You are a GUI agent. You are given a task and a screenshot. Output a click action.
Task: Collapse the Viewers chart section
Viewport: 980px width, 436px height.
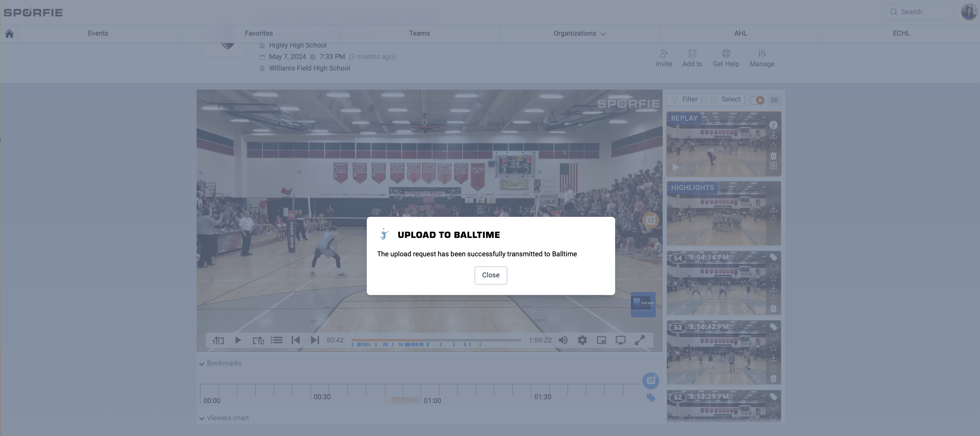[202, 418]
